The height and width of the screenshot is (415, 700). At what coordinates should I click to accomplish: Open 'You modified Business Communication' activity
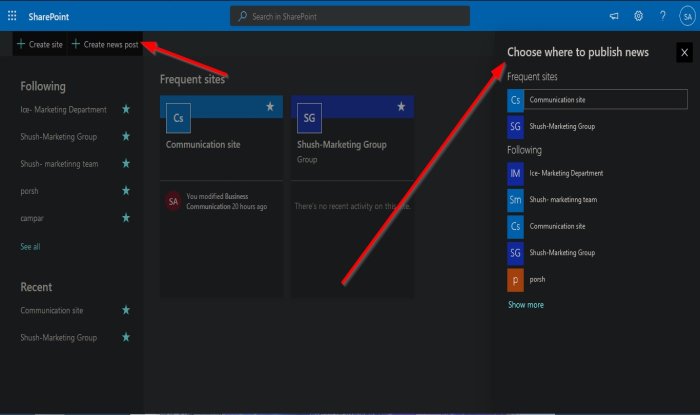226,201
